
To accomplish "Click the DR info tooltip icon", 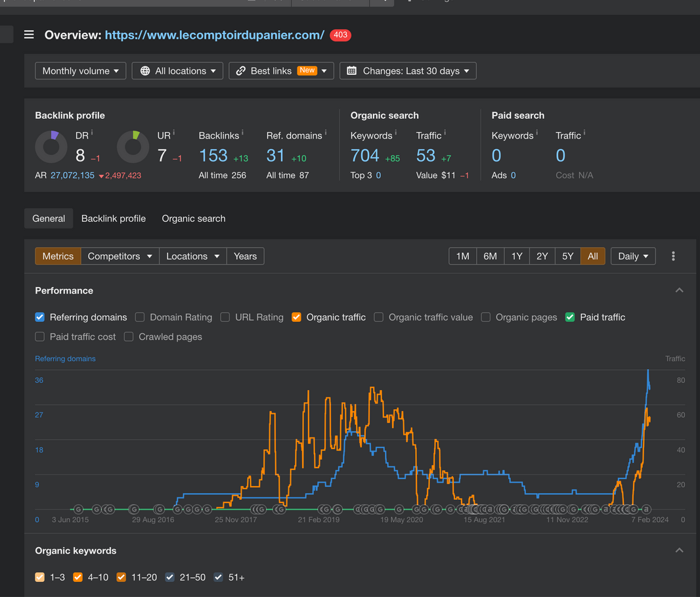I will pos(92,133).
